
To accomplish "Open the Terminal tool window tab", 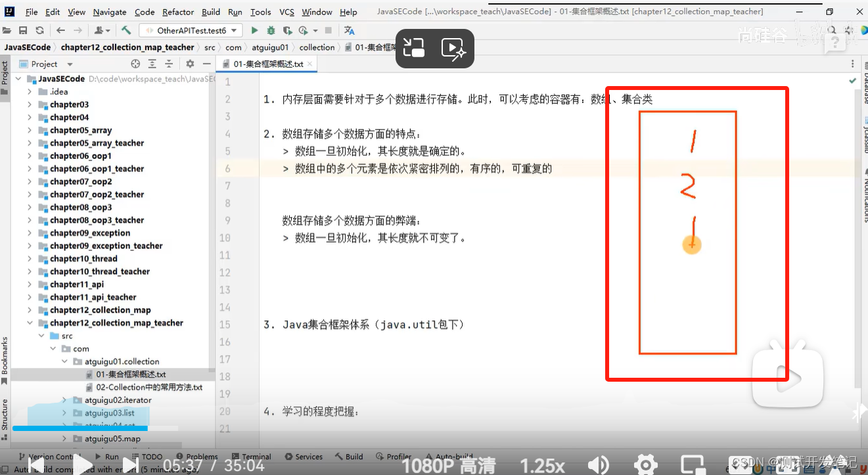I will (250, 457).
